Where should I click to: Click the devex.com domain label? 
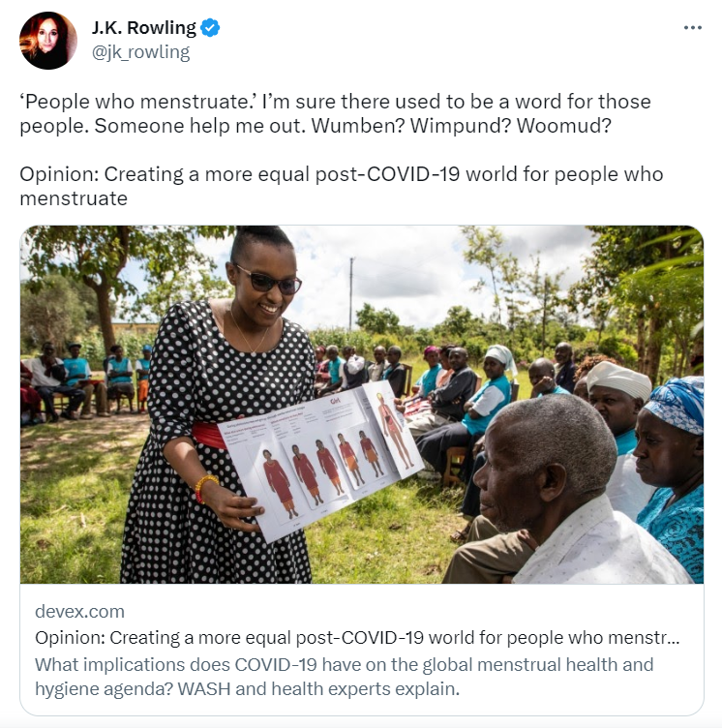tap(80, 612)
